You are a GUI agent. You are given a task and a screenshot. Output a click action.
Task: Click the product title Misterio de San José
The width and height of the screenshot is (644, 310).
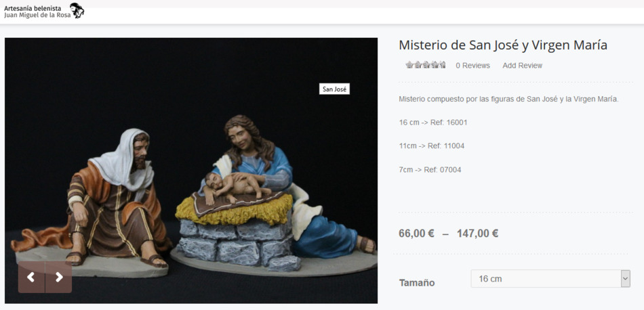point(503,45)
